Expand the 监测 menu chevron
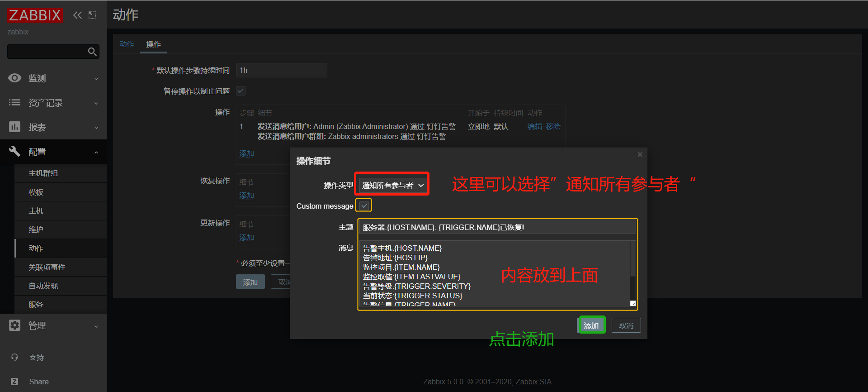The height and width of the screenshot is (392, 868). [96, 79]
